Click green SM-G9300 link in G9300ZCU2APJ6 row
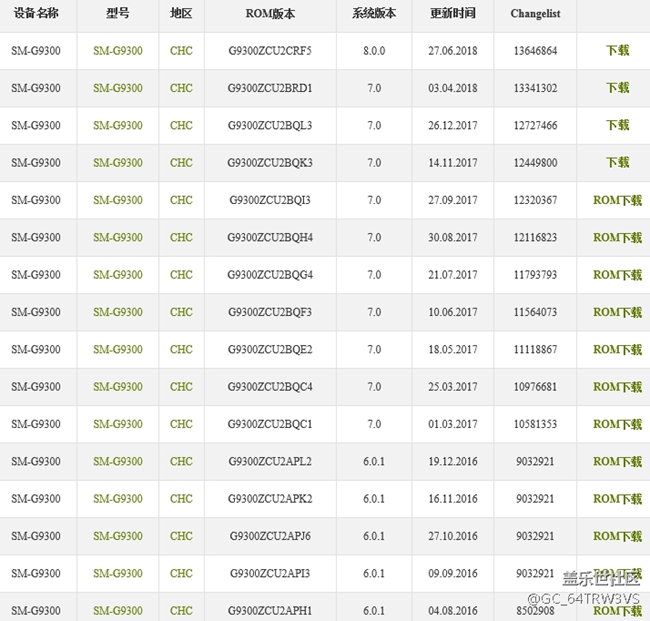 pyautogui.click(x=117, y=536)
